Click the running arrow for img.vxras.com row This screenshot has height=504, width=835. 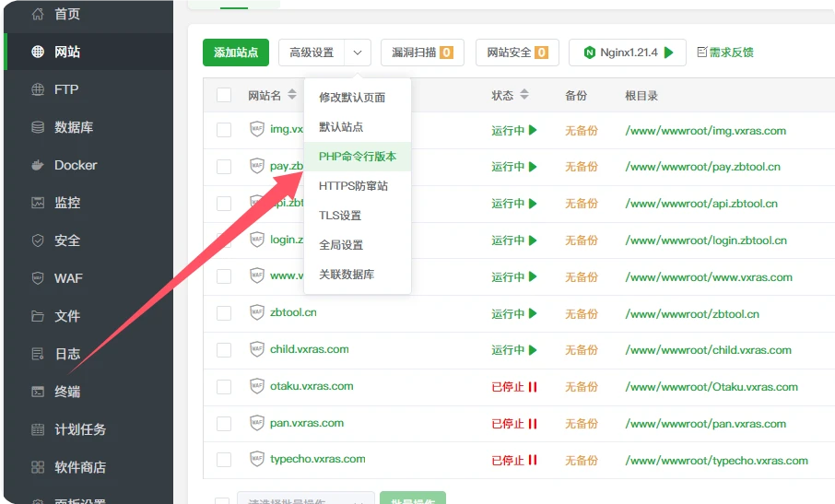click(533, 130)
